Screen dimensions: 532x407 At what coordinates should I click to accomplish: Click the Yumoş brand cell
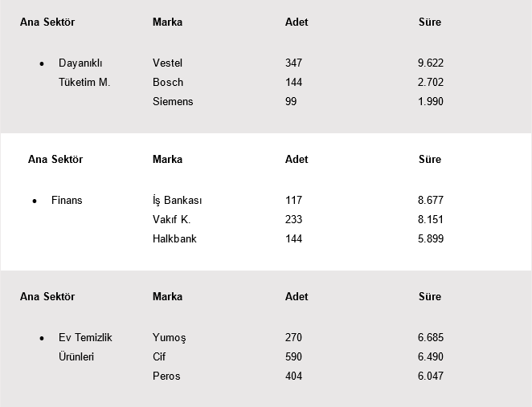pyautogui.click(x=169, y=337)
